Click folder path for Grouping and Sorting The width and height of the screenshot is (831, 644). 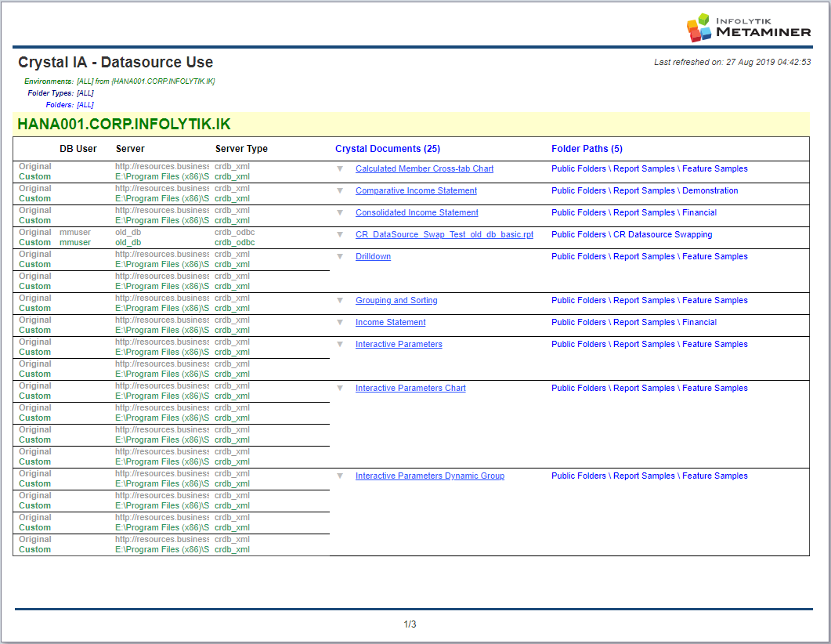click(x=649, y=301)
